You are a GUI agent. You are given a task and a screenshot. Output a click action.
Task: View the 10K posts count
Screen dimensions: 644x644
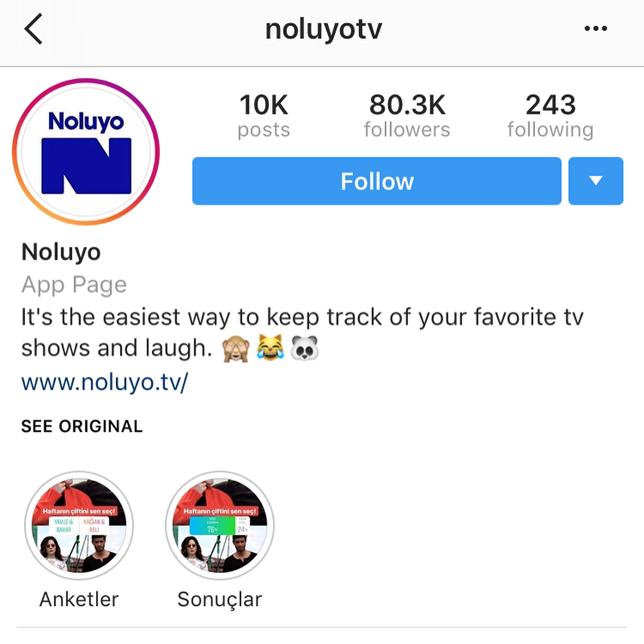[264, 116]
